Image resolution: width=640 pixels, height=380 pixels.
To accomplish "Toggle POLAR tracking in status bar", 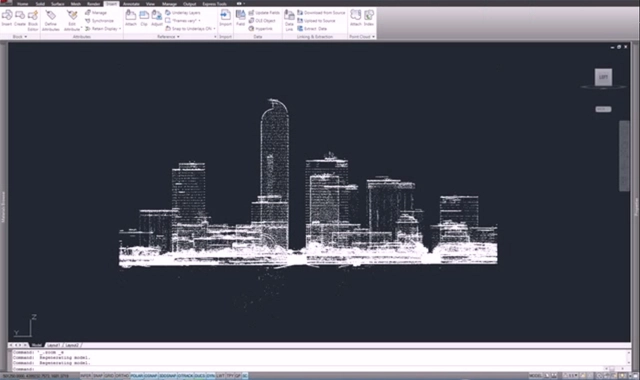I will coord(137,376).
